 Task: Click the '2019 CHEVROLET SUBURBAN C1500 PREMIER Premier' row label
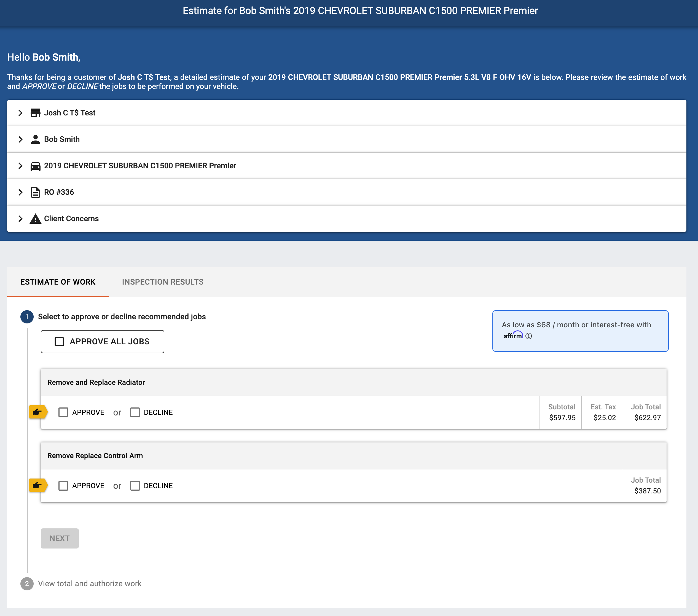coord(140,166)
